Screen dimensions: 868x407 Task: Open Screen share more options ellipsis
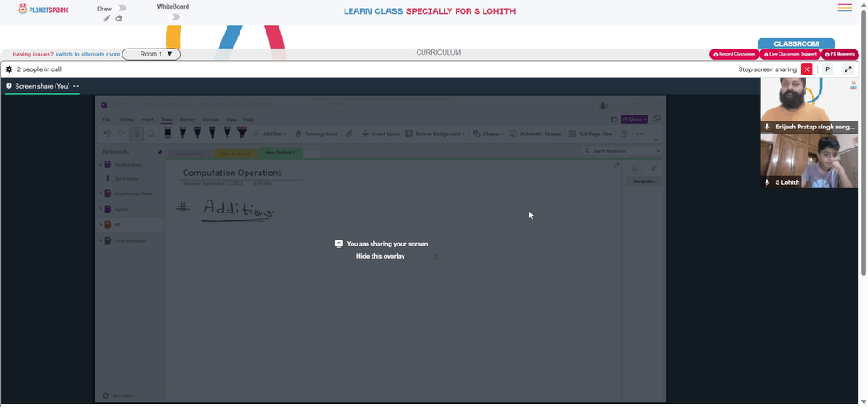coord(76,86)
